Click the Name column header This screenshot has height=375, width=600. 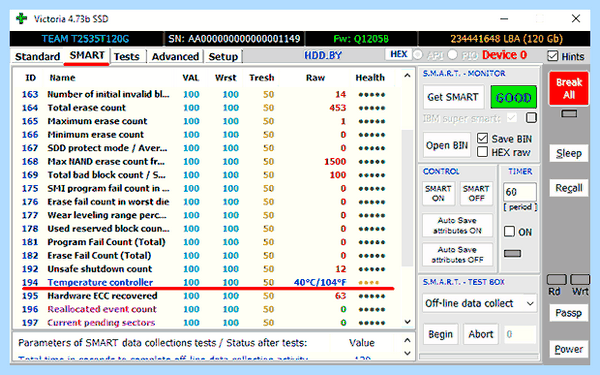pos(62,78)
